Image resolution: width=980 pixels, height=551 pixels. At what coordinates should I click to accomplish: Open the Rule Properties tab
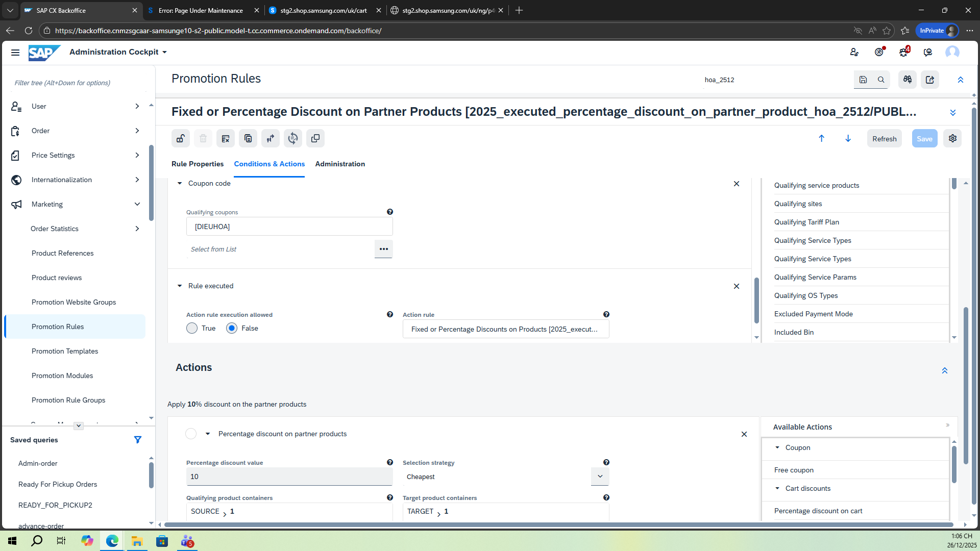click(x=198, y=164)
